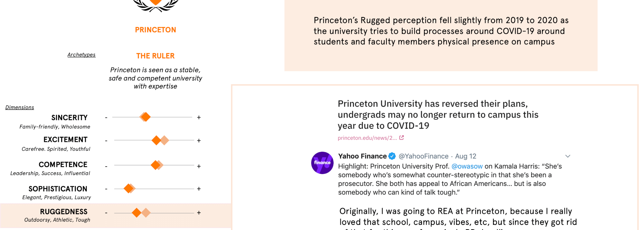Open the @YahooFinance handle
The height and width of the screenshot is (230, 644).
pyautogui.click(x=423, y=156)
